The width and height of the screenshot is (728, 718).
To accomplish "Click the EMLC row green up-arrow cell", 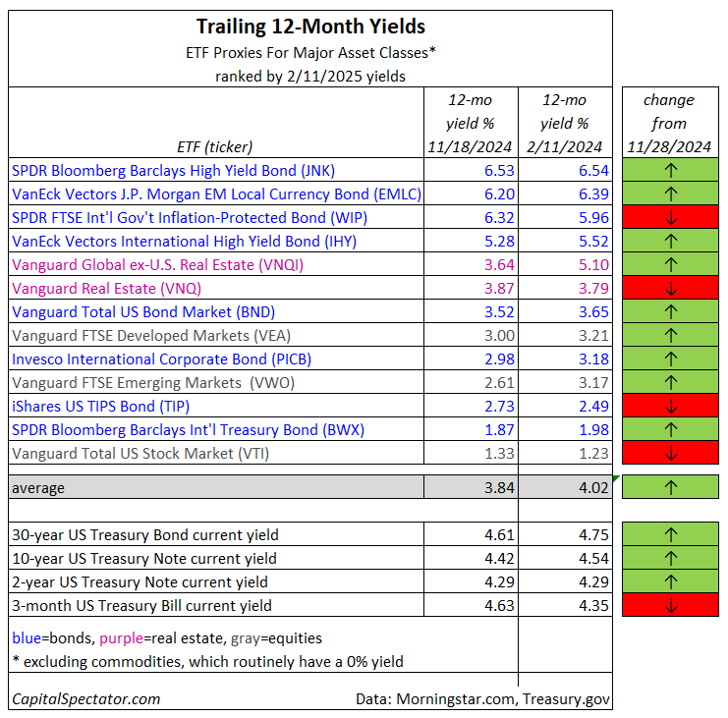I will (x=670, y=193).
